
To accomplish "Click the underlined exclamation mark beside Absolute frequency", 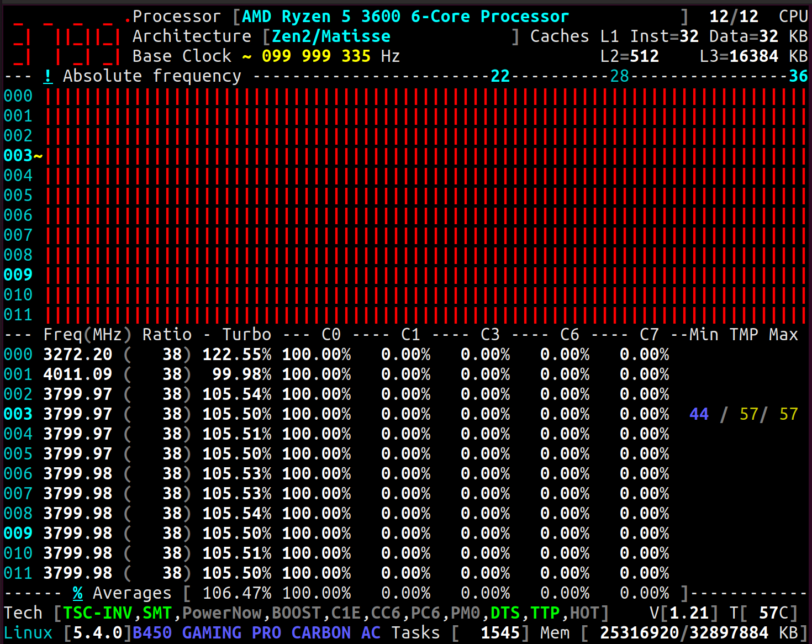I will pyautogui.click(x=48, y=76).
